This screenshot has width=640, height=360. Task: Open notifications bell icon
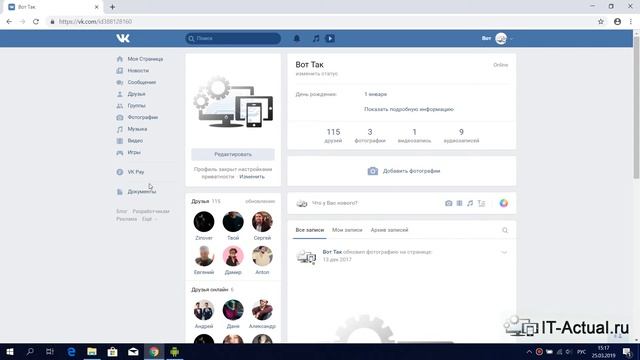[297, 38]
